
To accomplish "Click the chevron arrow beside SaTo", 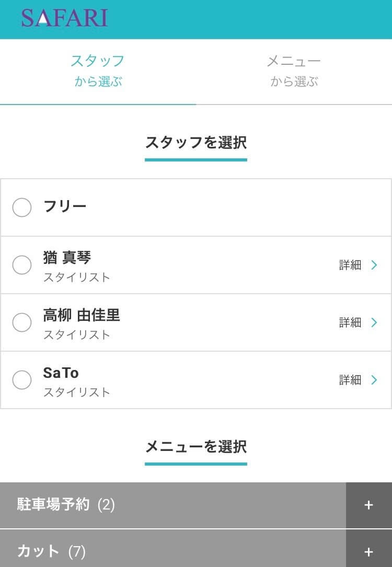I will pyautogui.click(x=374, y=380).
